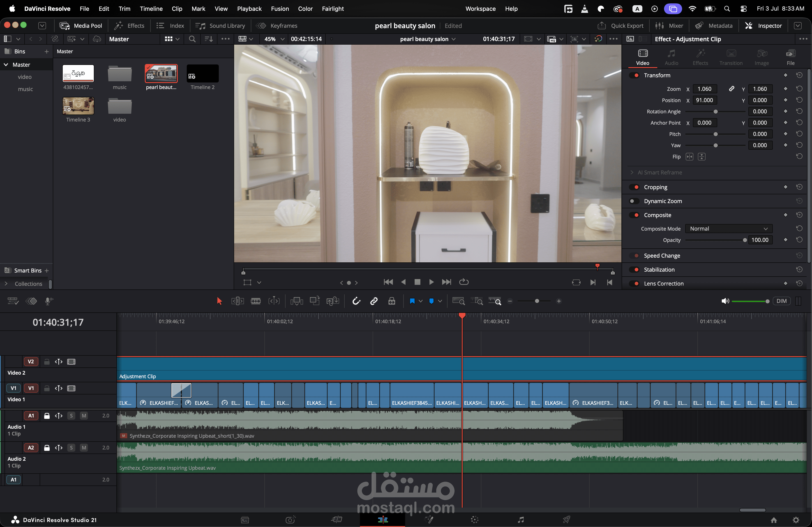Select the Timeline 3 thumbnail

pyautogui.click(x=78, y=106)
